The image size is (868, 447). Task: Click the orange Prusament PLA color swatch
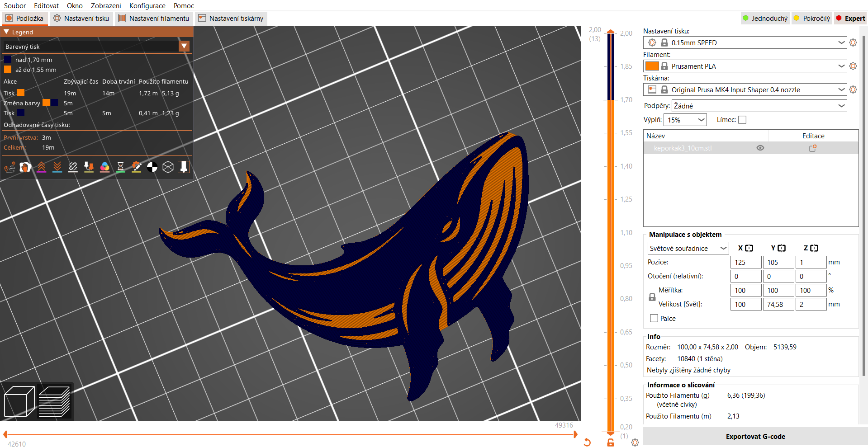[x=652, y=66]
